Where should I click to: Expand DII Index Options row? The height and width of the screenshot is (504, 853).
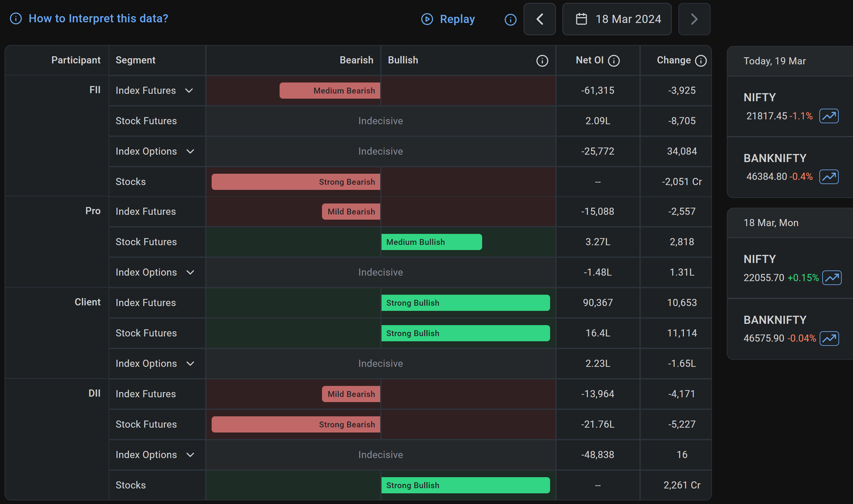pos(190,455)
